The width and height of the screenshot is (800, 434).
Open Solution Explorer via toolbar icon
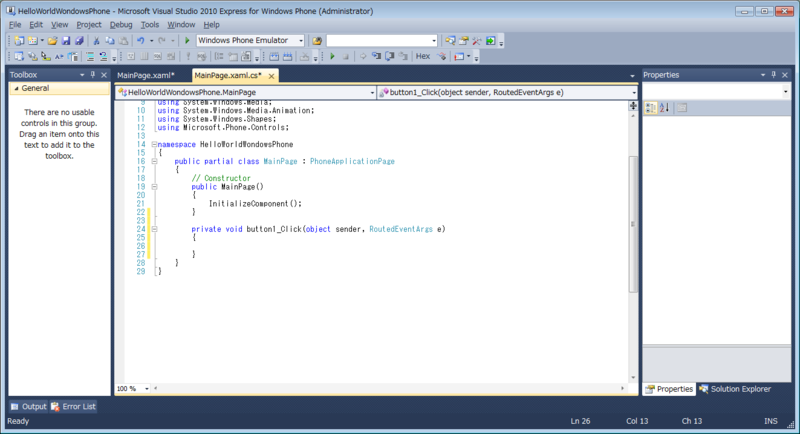[x=449, y=41]
